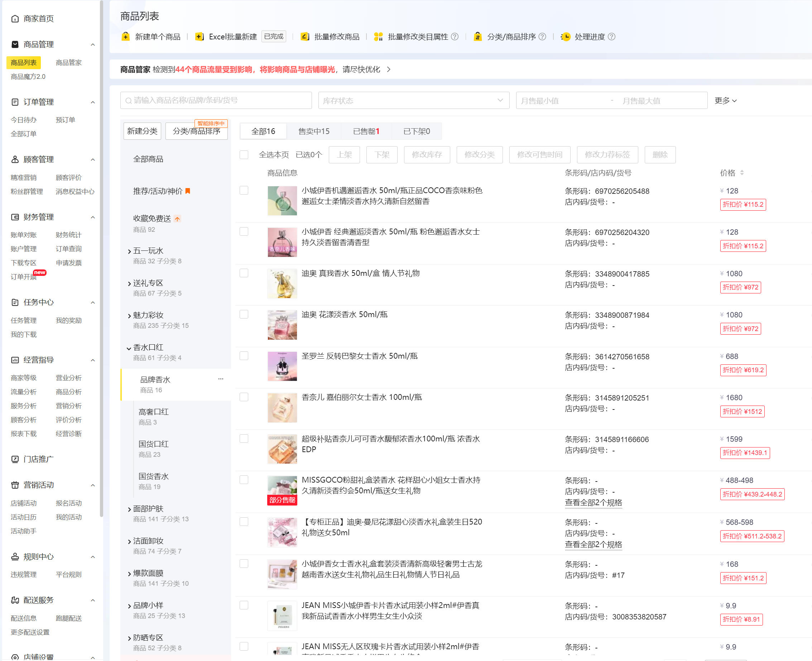Screen dimensions: 812x661
Task: Expand the 面部护肤 category
Action: coord(129,509)
